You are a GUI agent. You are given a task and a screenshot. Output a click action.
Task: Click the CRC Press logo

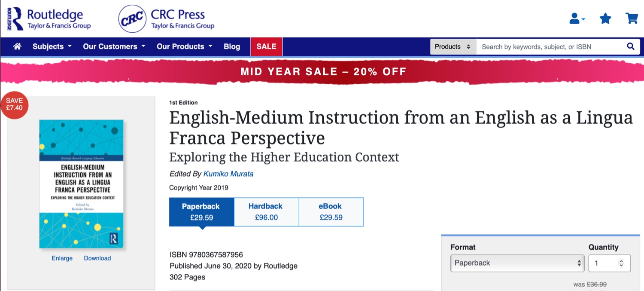point(167,19)
